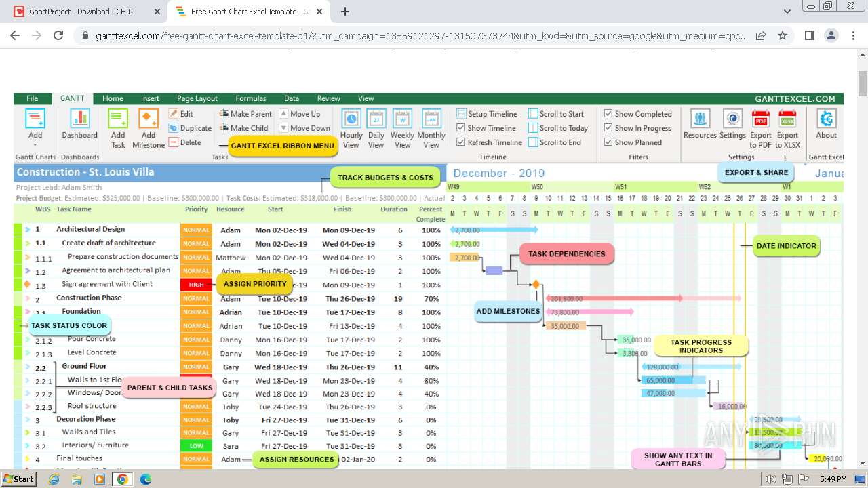Image resolution: width=868 pixels, height=488 pixels.
Task: Open the Resources icon
Action: click(701, 119)
